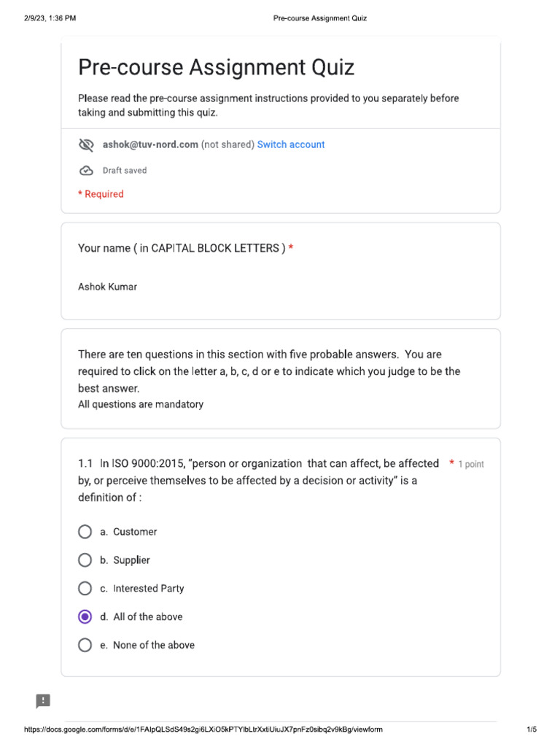Click the page header Pre-course Assignment Quiz

[x=320, y=18]
